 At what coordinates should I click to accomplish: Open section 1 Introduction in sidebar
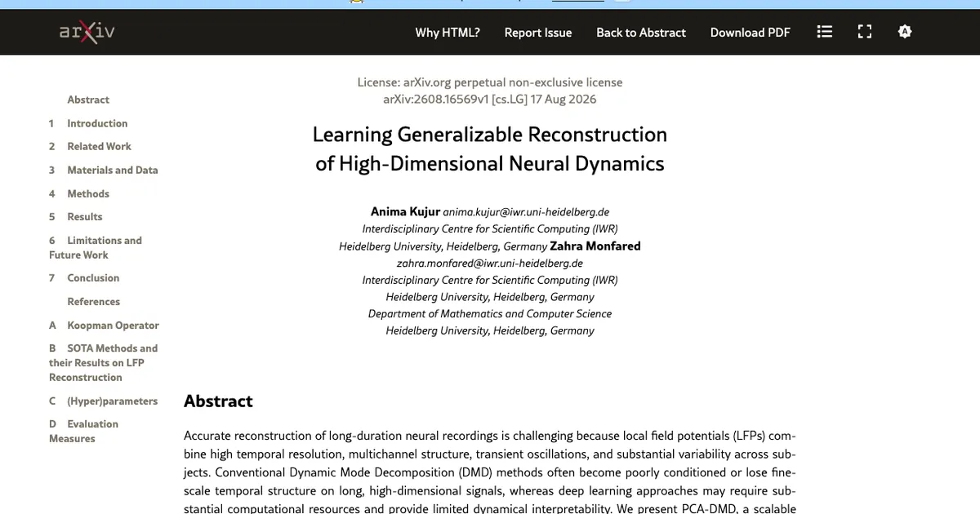88,123
